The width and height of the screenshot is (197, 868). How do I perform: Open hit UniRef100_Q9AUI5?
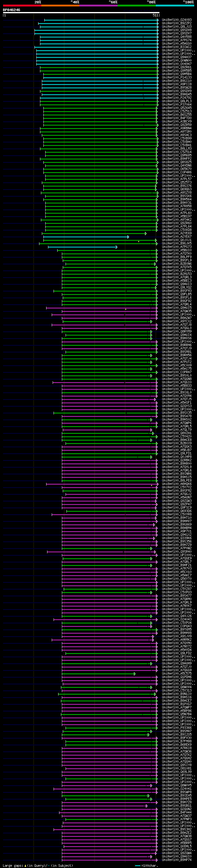177,308
